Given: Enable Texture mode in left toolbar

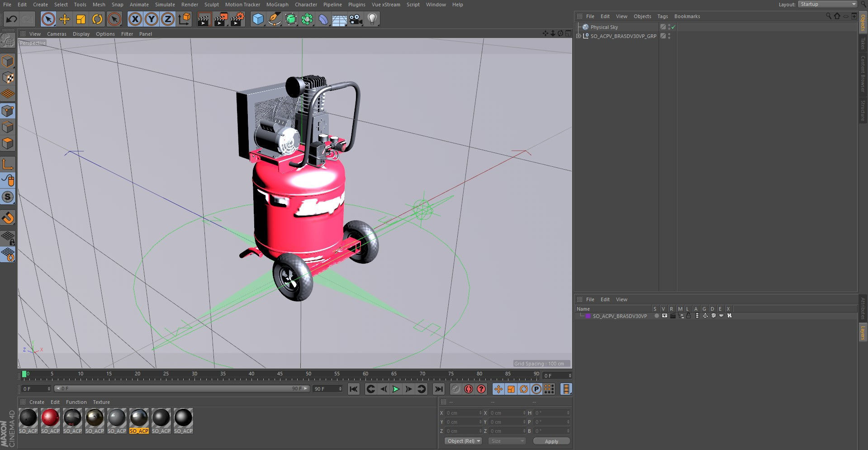Looking at the screenshot, I should tap(8, 78).
